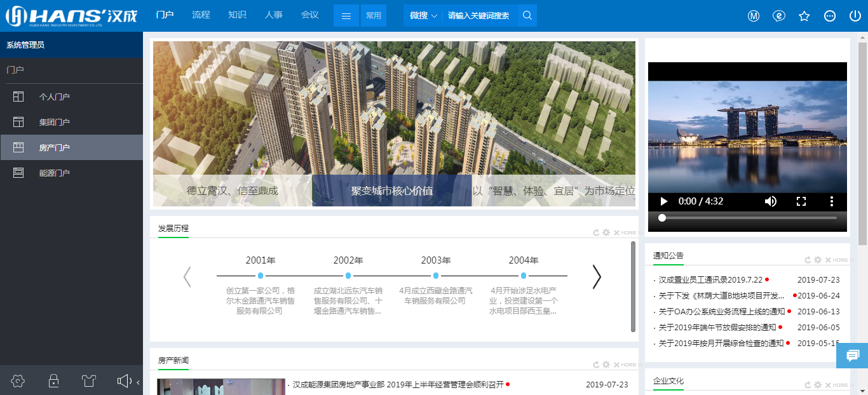Refresh the 发展历程 panel
868x395 pixels.
[596, 233]
